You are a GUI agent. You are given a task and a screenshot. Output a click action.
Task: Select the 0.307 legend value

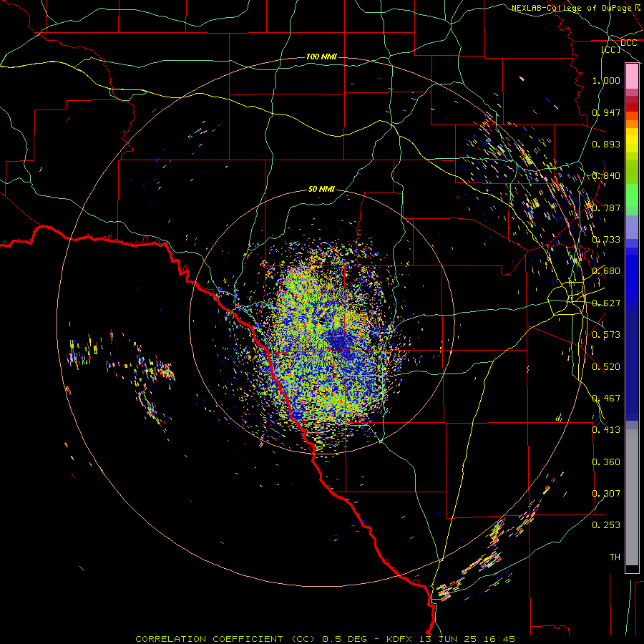(606, 493)
